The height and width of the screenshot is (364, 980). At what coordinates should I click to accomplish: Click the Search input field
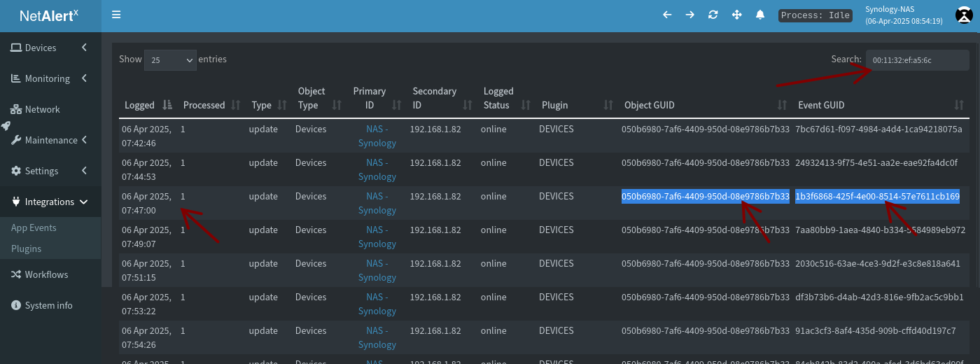pyautogui.click(x=916, y=60)
